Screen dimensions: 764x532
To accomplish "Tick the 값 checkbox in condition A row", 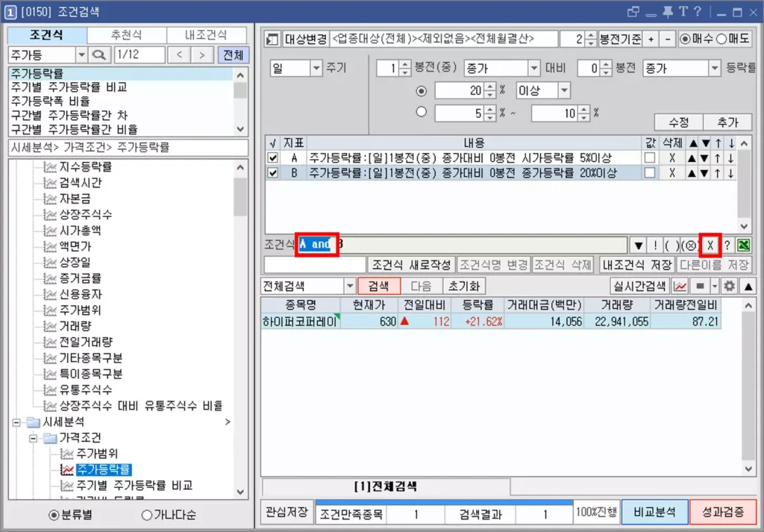I will click(649, 158).
